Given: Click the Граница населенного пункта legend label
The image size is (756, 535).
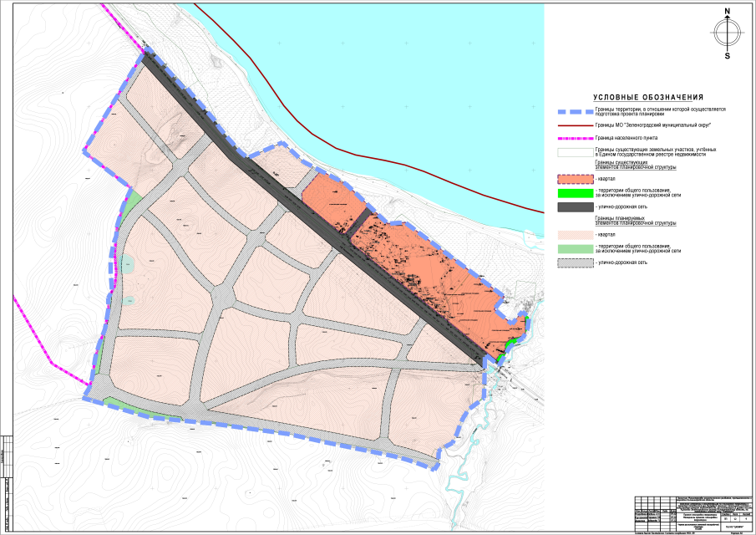Looking at the screenshot, I should click(626, 138).
